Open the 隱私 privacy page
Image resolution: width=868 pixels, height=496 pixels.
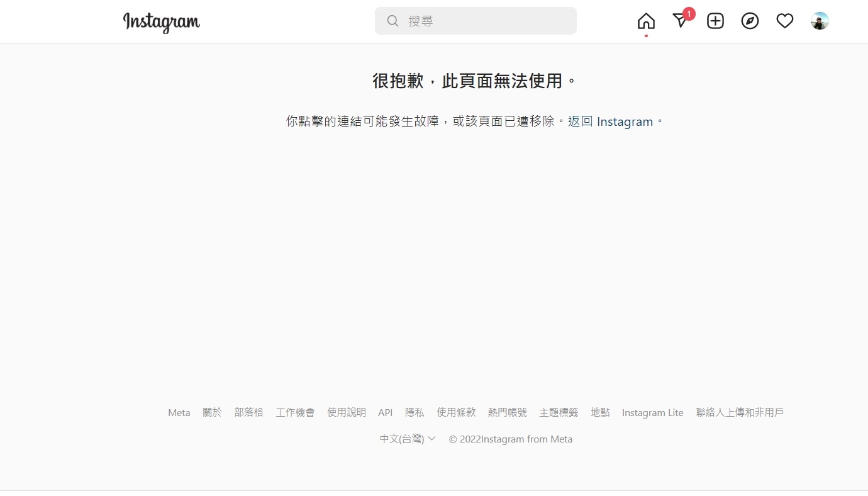point(415,412)
